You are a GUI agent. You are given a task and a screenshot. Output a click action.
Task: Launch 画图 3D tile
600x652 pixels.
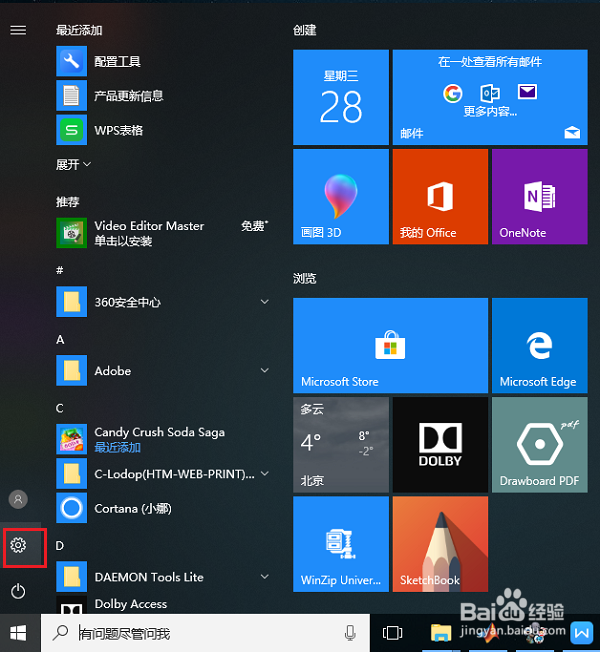tap(341, 197)
